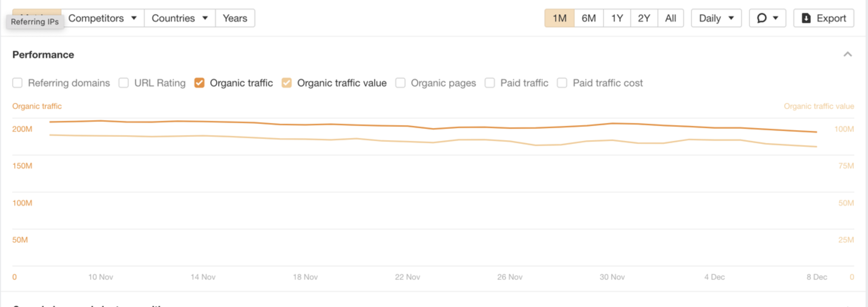Open the Daily granularity dropdown
The height and width of the screenshot is (307, 868).
715,18
